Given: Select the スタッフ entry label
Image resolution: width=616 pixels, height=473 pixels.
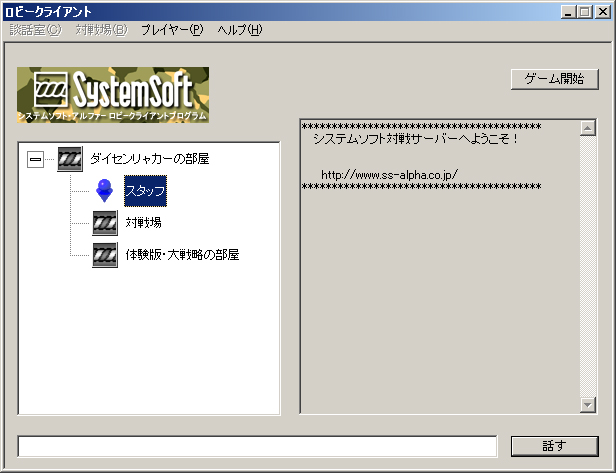Looking at the screenshot, I should click(x=145, y=190).
